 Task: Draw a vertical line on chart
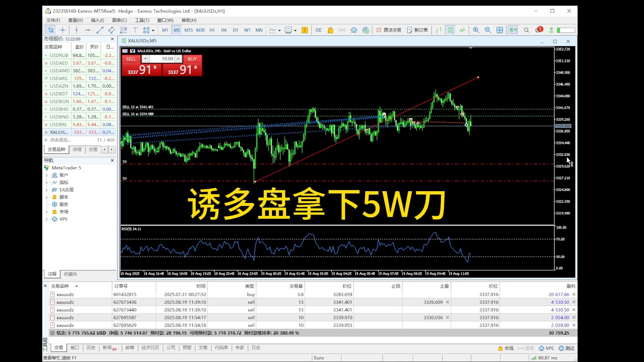coord(76,30)
